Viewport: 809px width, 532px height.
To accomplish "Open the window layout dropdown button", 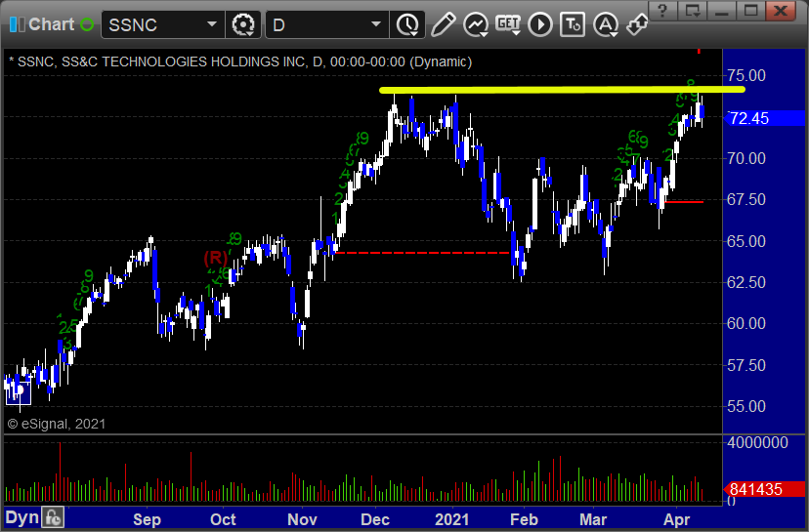I will click(693, 11).
